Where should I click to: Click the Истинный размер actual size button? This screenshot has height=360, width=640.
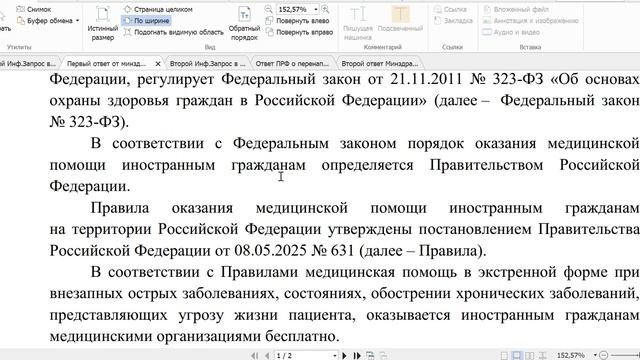[102, 23]
